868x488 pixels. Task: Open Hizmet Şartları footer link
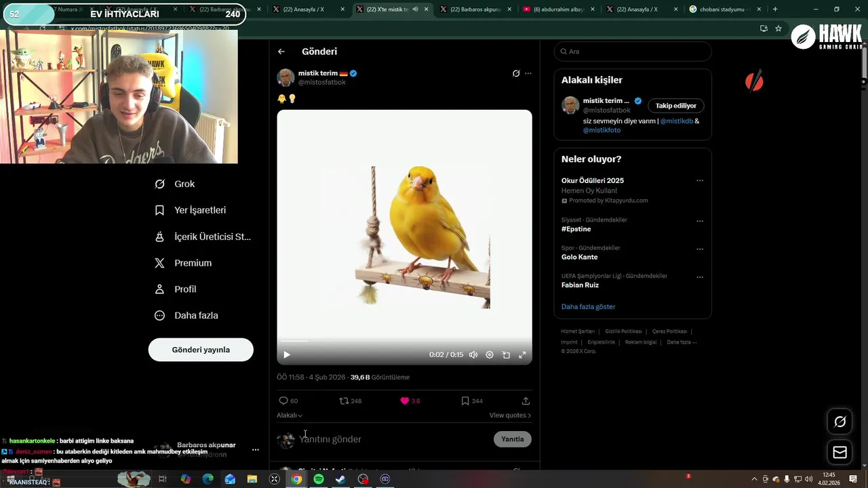(578, 331)
